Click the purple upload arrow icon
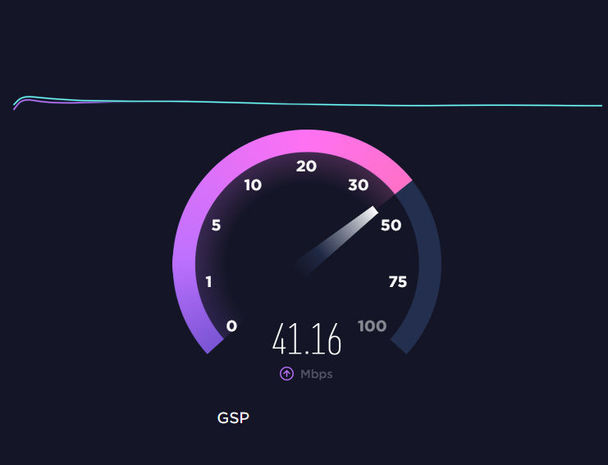Image resolution: width=608 pixels, height=465 pixels. [x=287, y=374]
